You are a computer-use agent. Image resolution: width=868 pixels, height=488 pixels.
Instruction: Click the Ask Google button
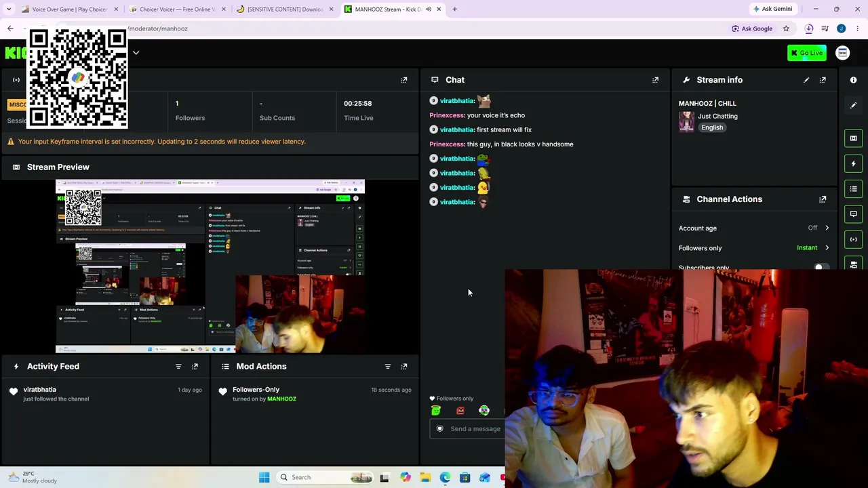click(x=752, y=28)
